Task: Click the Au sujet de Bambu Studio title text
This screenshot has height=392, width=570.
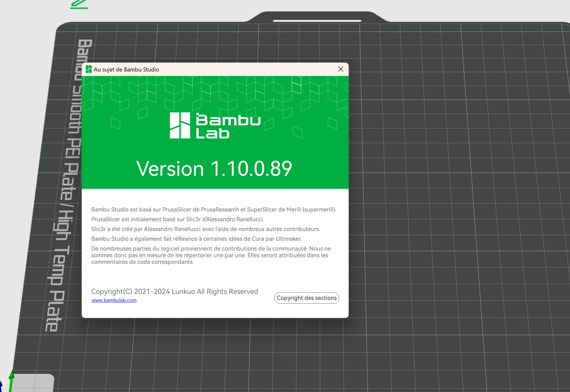Action: coord(126,70)
